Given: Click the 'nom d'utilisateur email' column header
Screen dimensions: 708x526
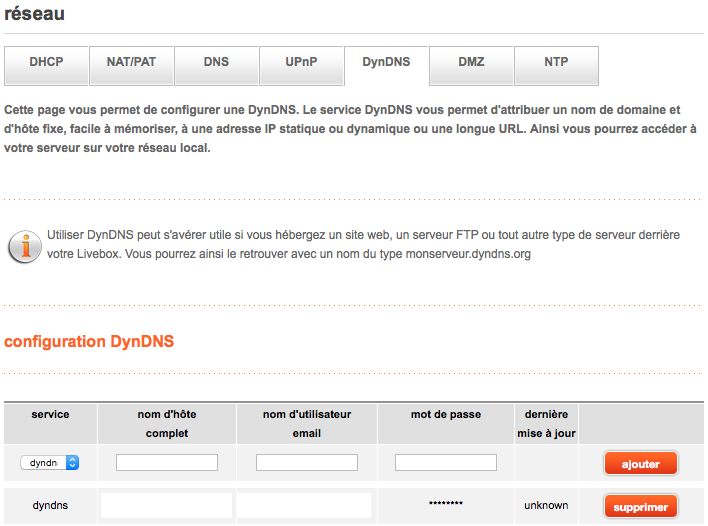Looking at the screenshot, I should coord(307,424).
